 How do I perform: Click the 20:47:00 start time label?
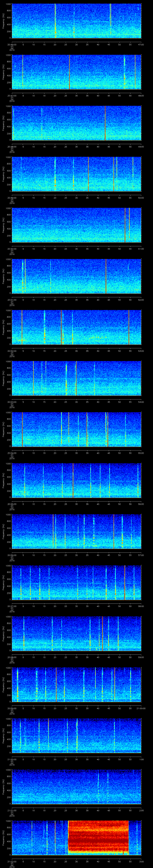12,96
